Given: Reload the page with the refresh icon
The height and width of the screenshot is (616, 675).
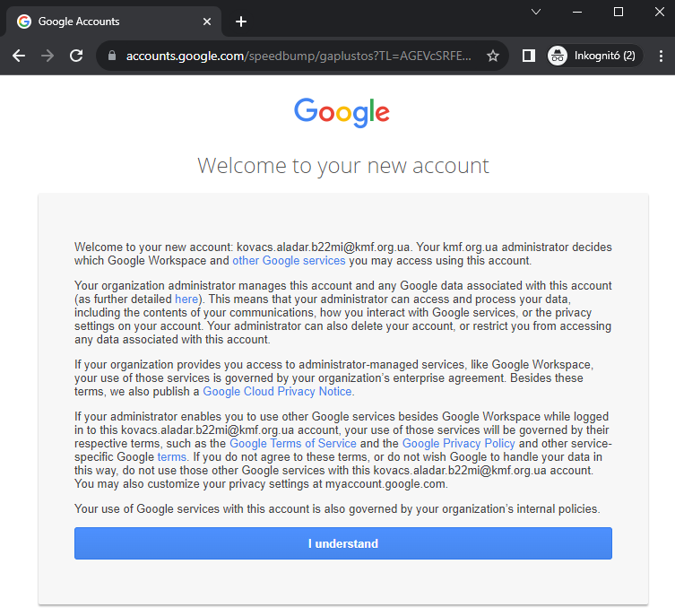Looking at the screenshot, I should (x=76, y=56).
